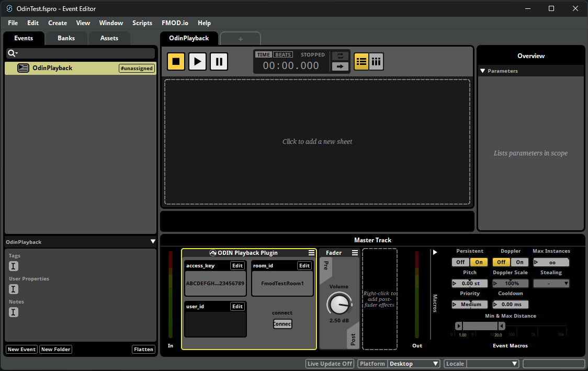Open the Scripts menu
588x371 pixels.
pyautogui.click(x=142, y=23)
